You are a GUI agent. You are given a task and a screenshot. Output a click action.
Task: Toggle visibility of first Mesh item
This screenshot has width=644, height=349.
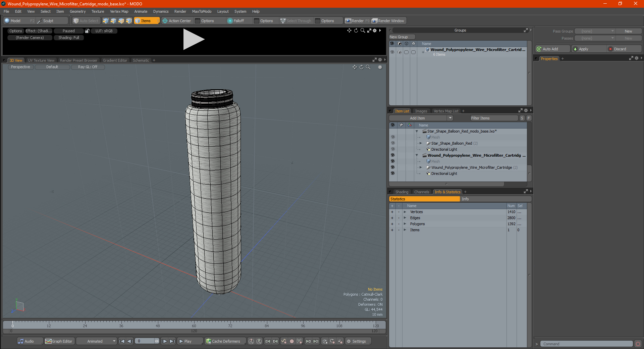pos(392,137)
